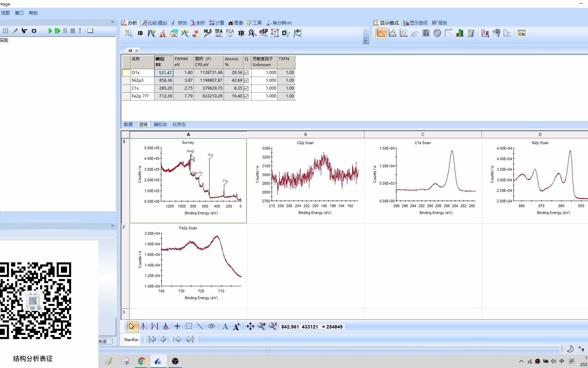
Task: Open the colored spheres chemical state icon
Action: pyautogui.click(x=196, y=33)
